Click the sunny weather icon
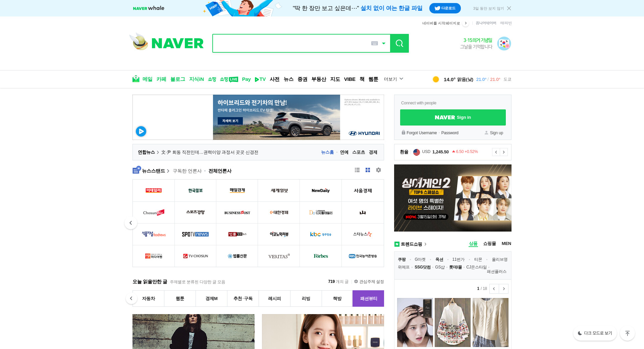 pyautogui.click(x=436, y=79)
